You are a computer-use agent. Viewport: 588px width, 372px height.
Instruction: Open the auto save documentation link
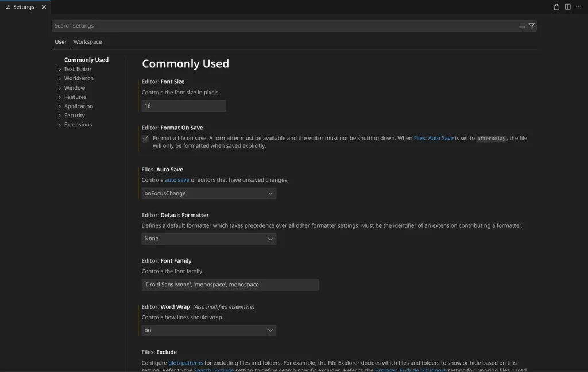click(x=177, y=180)
